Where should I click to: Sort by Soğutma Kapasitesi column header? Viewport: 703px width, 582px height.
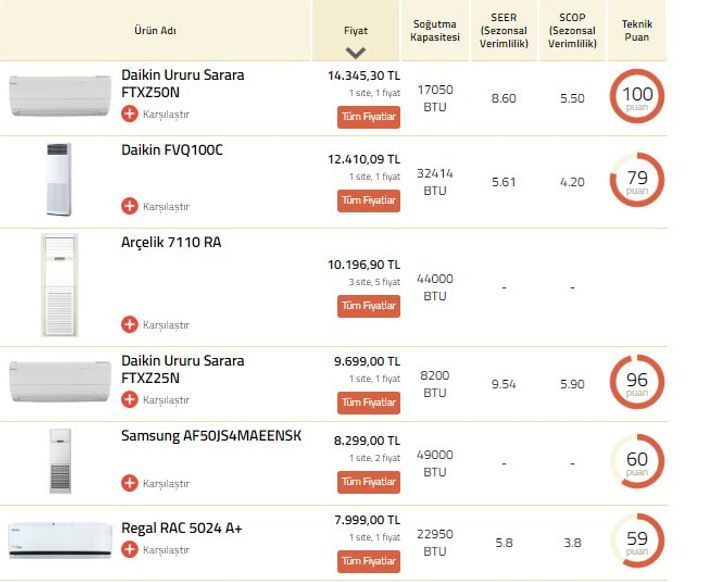435,30
